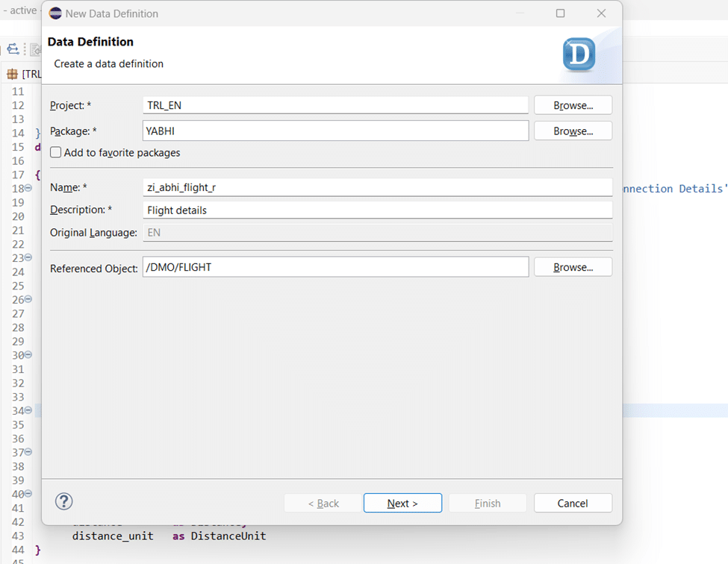
Task: Close the New Data Definition dialog
Action: pos(601,13)
